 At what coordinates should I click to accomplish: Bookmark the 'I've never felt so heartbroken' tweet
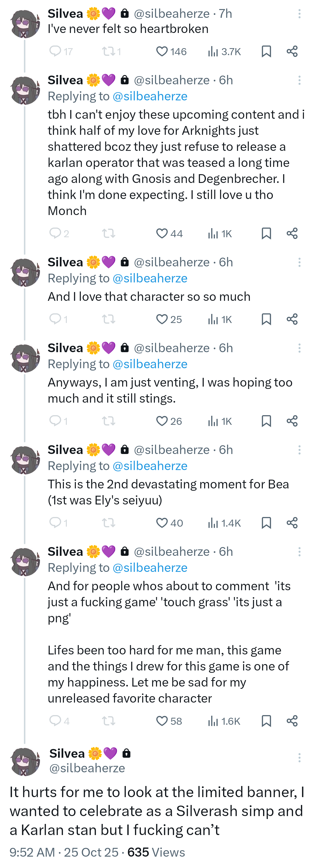266,52
